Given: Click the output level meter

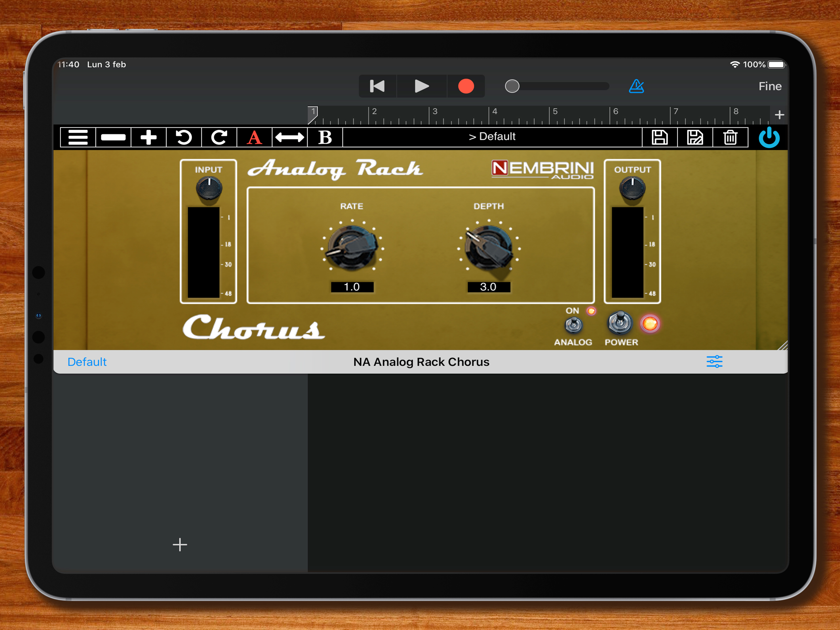Looking at the screenshot, I should [x=627, y=252].
